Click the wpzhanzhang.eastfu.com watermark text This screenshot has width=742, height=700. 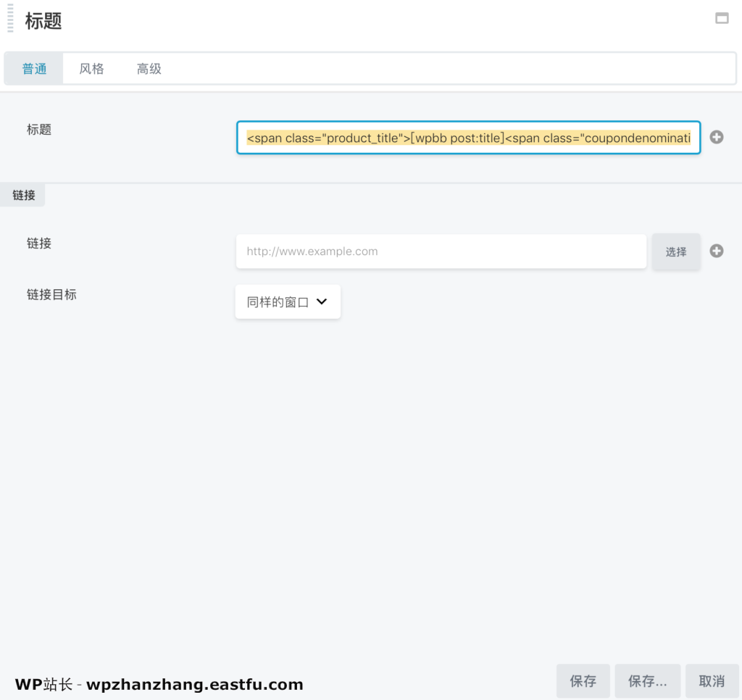[194, 684]
